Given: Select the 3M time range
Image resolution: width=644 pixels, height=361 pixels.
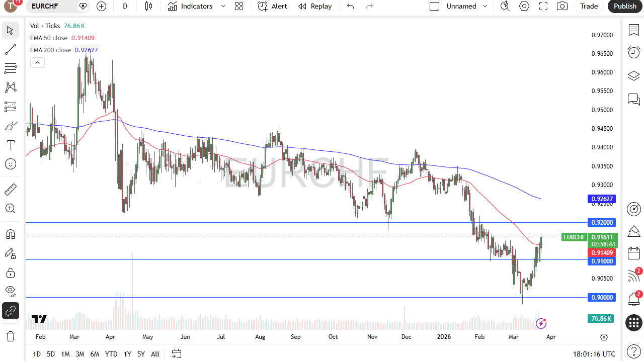Looking at the screenshot, I should click(x=80, y=354).
